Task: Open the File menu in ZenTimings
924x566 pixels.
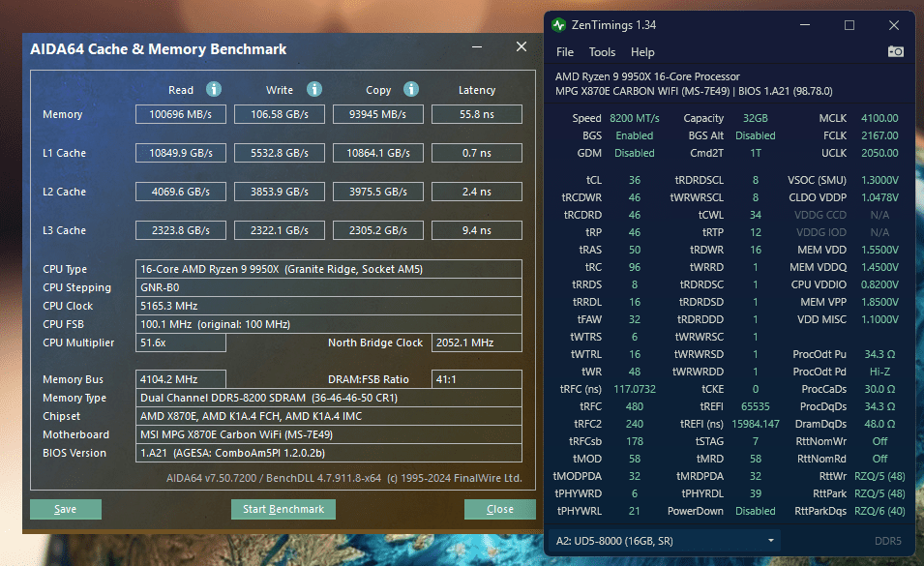Action: pyautogui.click(x=564, y=52)
